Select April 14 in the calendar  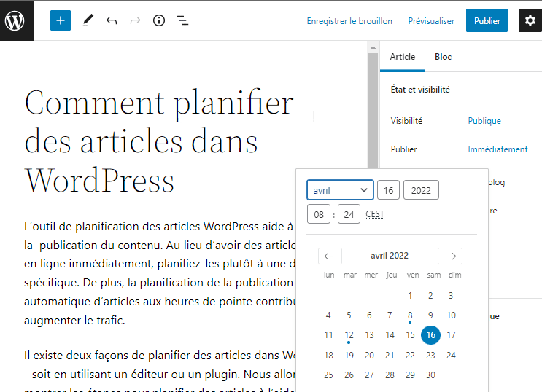pos(390,335)
